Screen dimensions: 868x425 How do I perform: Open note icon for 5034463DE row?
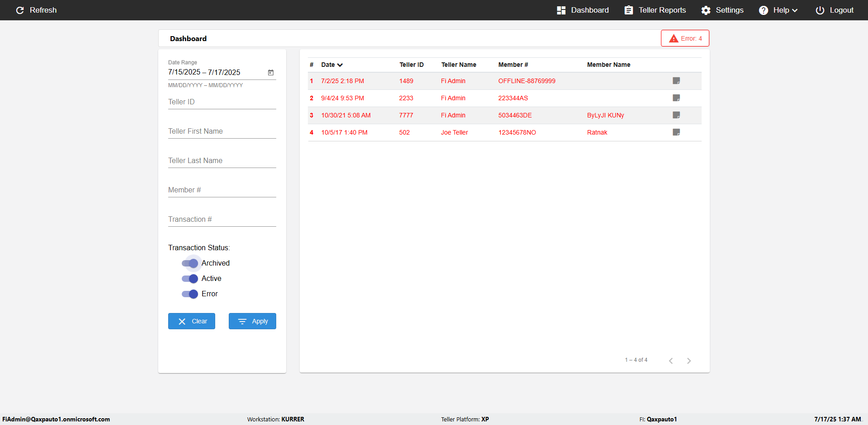[x=676, y=115]
